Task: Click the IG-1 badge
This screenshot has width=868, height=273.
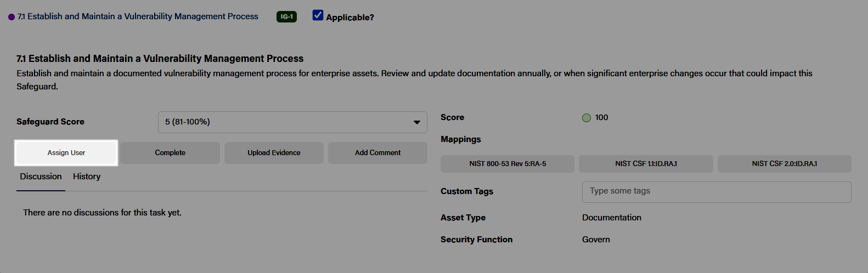Action: (x=286, y=16)
